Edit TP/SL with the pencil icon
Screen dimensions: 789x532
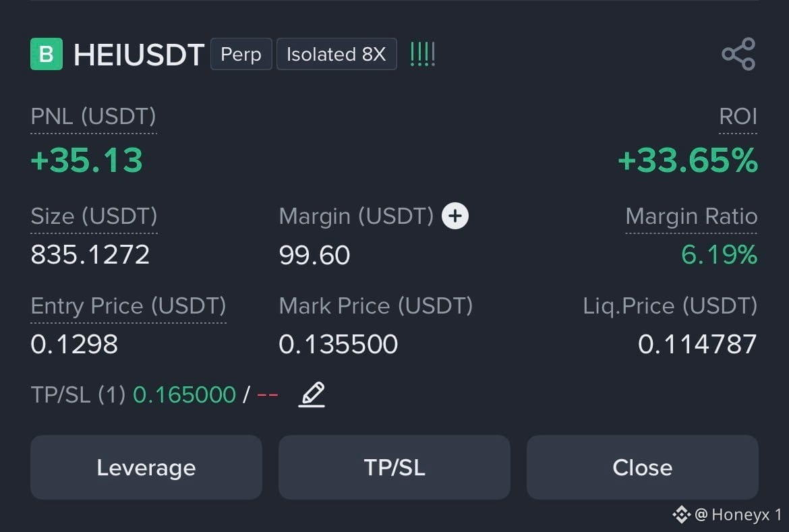click(x=312, y=394)
